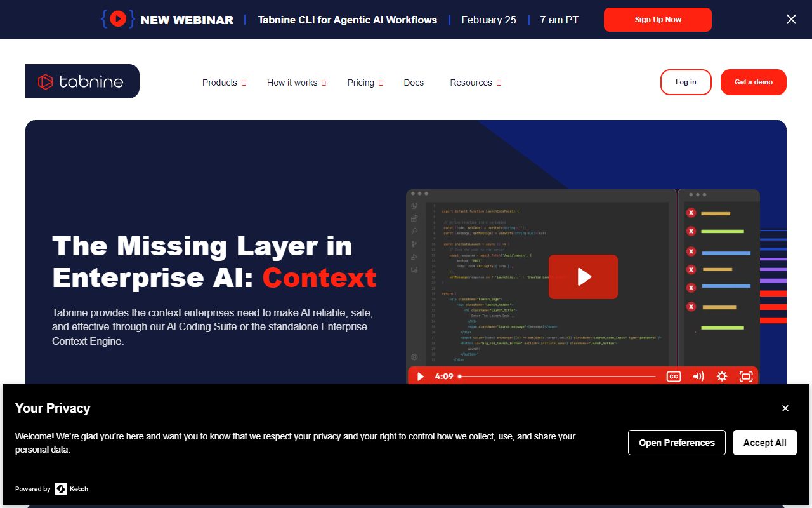
Task: Expand the Products dropdown menu
Action: click(x=224, y=83)
